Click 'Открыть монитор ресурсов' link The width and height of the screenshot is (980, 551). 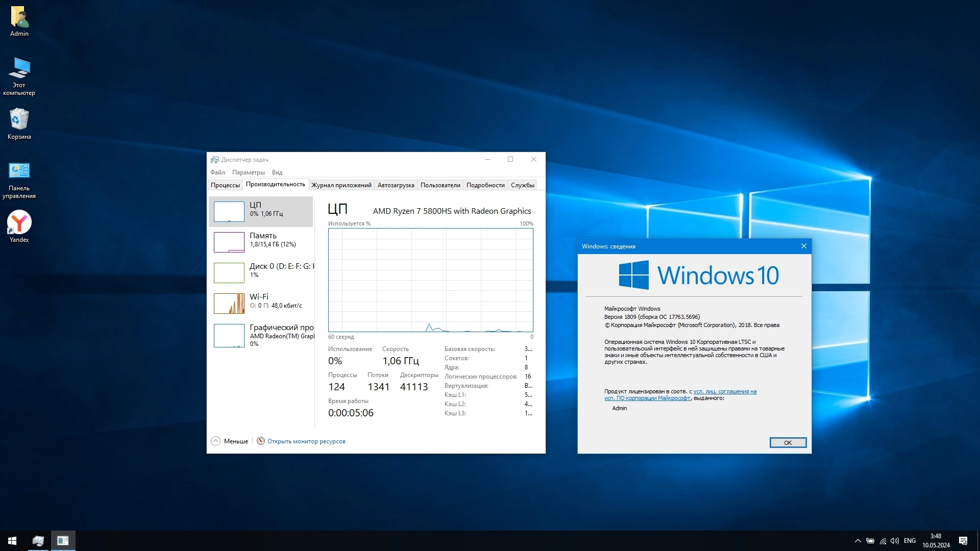pos(306,441)
